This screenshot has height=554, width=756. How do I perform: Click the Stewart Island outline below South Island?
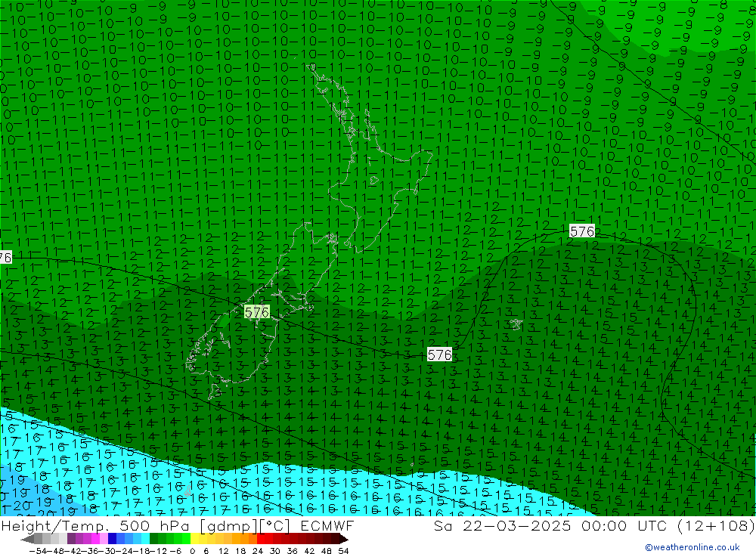[214, 392]
